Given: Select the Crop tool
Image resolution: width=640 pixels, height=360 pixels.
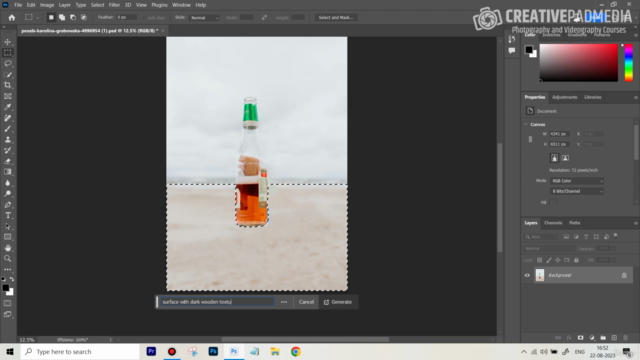Looking at the screenshot, I should tap(8, 85).
